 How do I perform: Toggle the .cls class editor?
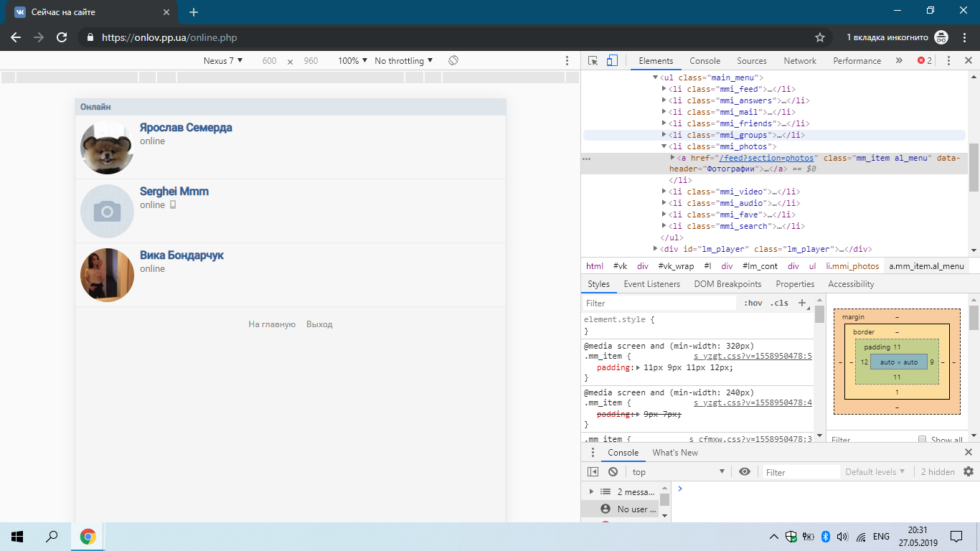[779, 303]
